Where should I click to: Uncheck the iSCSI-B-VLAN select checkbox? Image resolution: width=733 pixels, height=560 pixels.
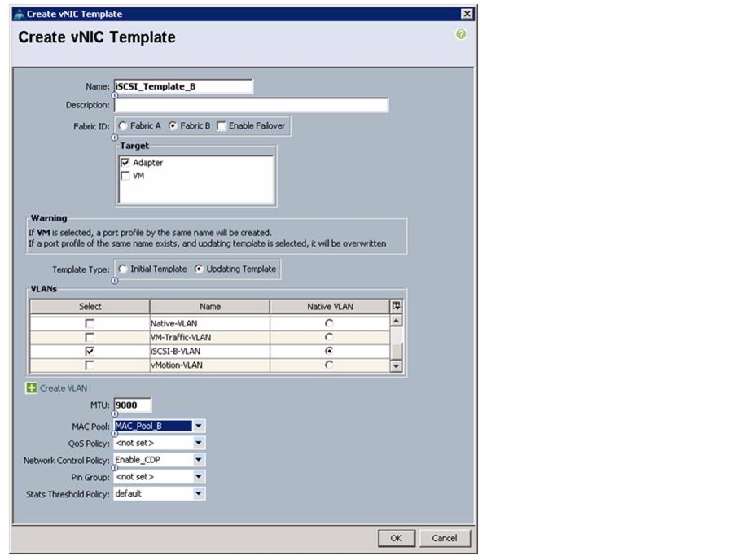pyautogui.click(x=90, y=351)
